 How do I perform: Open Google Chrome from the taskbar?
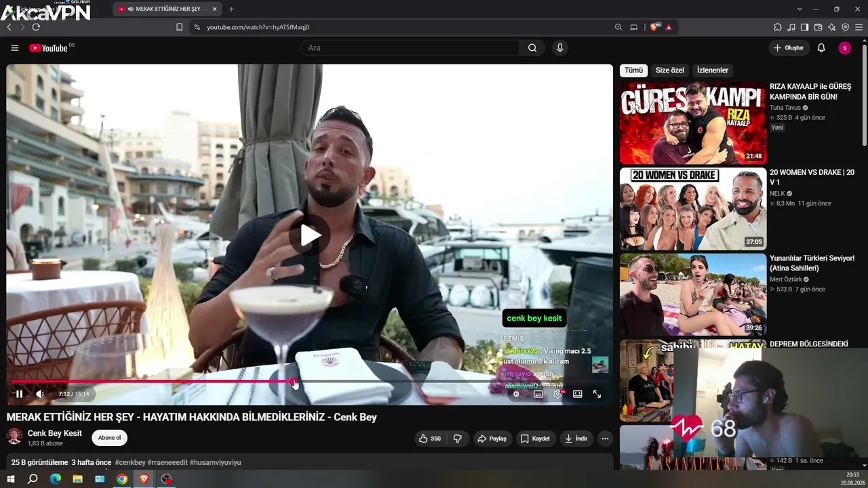click(122, 479)
